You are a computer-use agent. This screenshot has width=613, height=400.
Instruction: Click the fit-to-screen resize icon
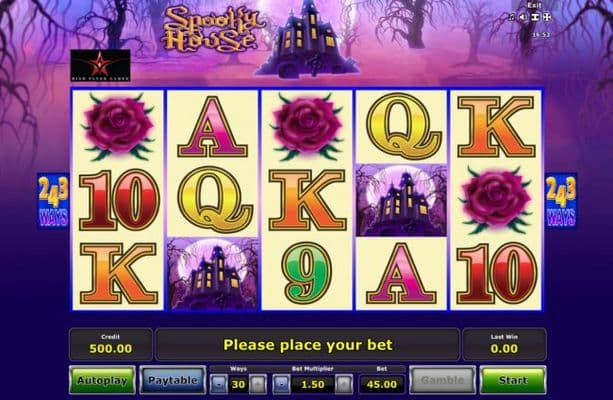(x=535, y=17)
